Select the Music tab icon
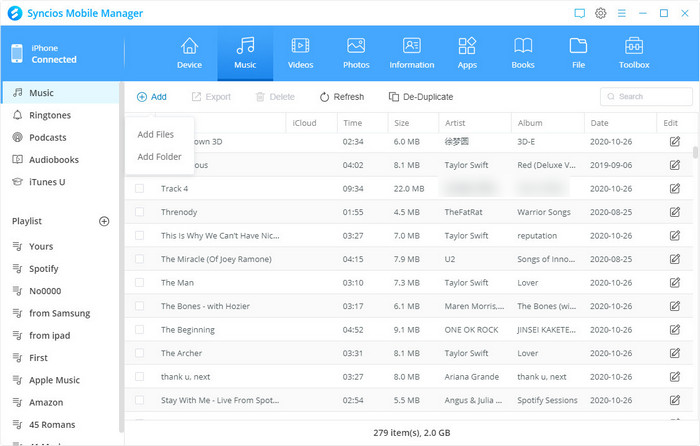The height and width of the screenshot is (446, 700). pos(245,46)
